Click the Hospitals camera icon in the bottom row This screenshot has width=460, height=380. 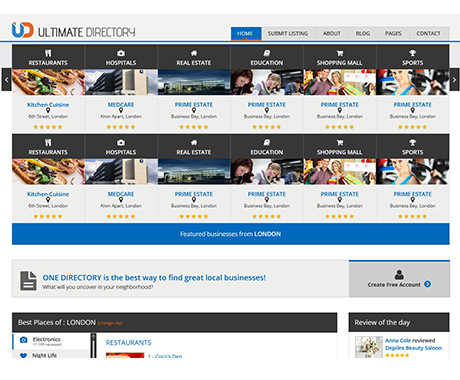121,142
